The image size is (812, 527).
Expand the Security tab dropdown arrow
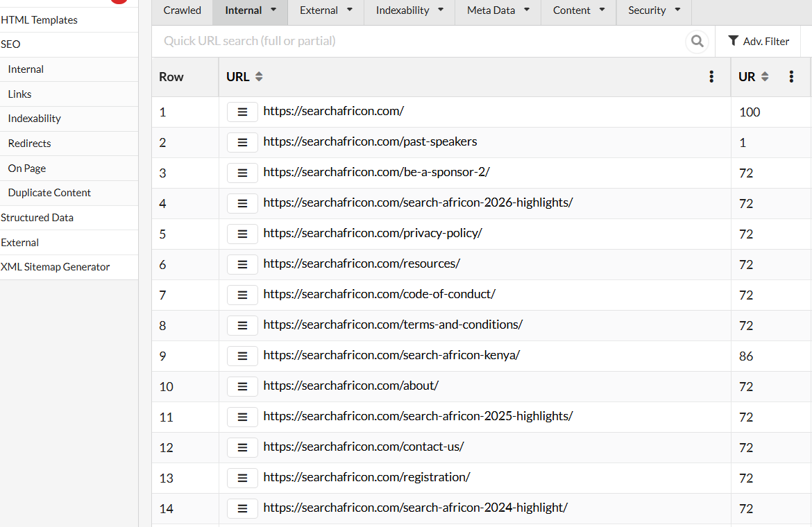tap(677, 10)
